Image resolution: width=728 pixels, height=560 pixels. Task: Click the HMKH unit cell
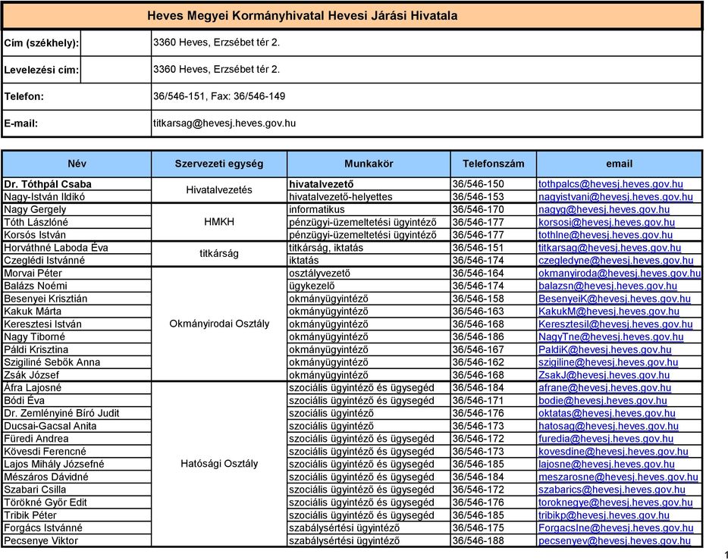(x=219, y=222)
